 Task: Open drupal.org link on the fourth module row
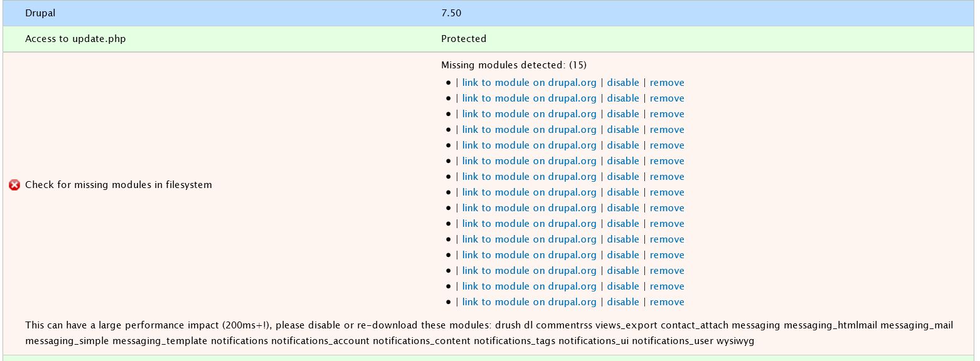coord(529,129)
